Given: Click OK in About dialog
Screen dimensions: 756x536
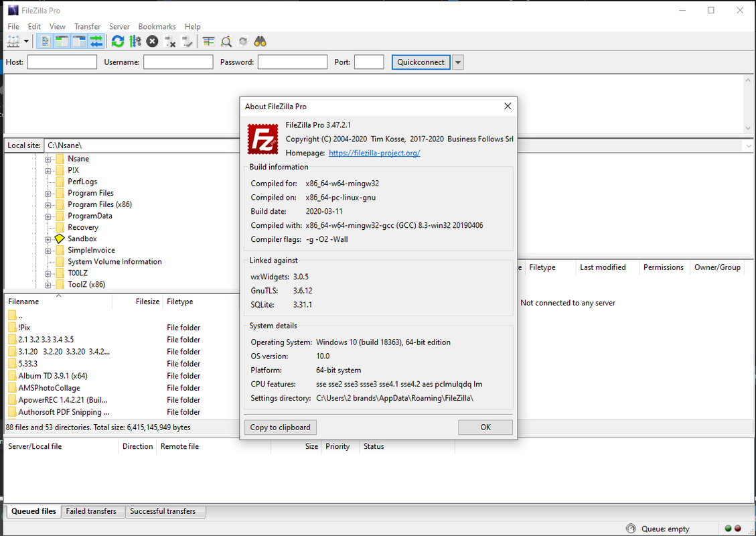Looking at the screenshot, I should tap(485, 427).
